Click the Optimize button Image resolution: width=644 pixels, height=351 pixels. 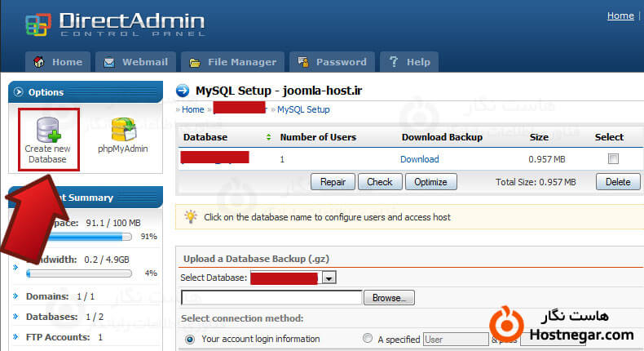(431, 182)
